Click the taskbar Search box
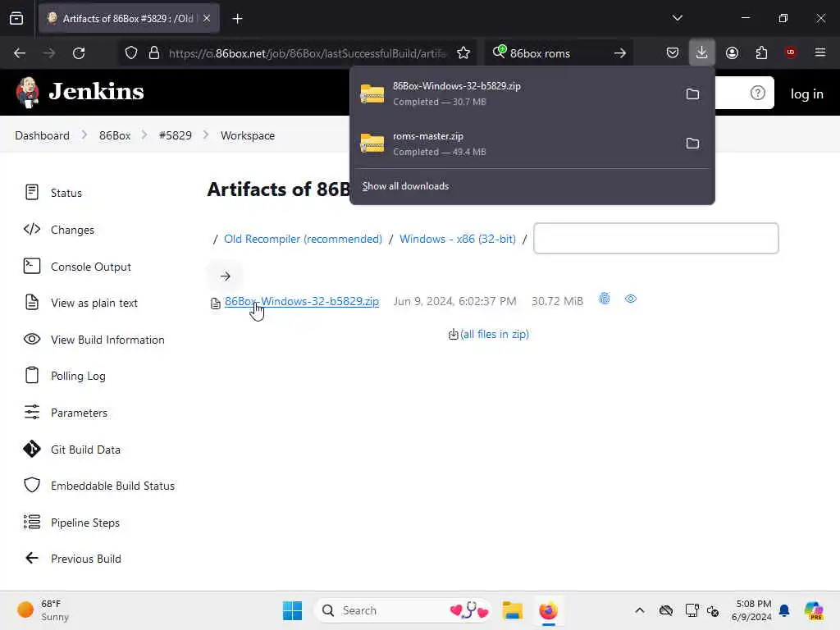 click(402, 610)
